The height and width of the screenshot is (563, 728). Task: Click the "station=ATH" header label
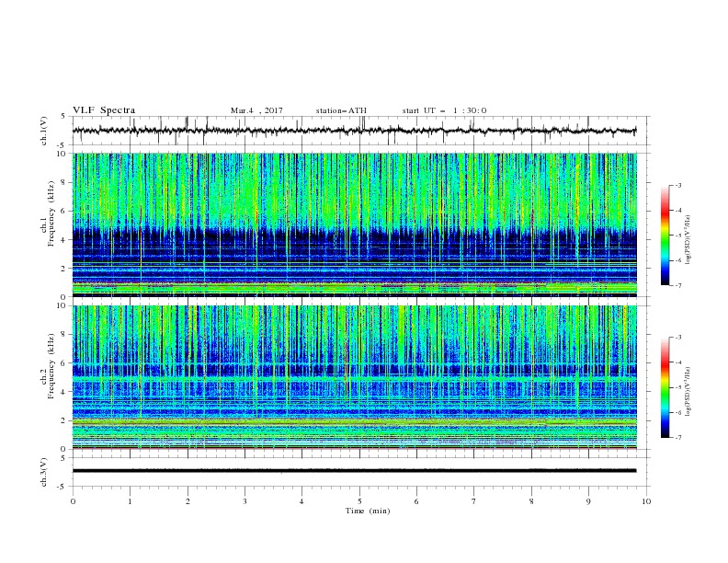(x=341, y=110)
